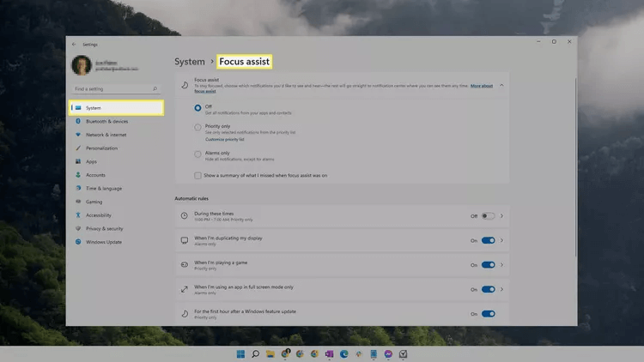Viewport: 644px width, 362px height.
Task: Turn on During these times toggle
Action: (x=488, y=216)
